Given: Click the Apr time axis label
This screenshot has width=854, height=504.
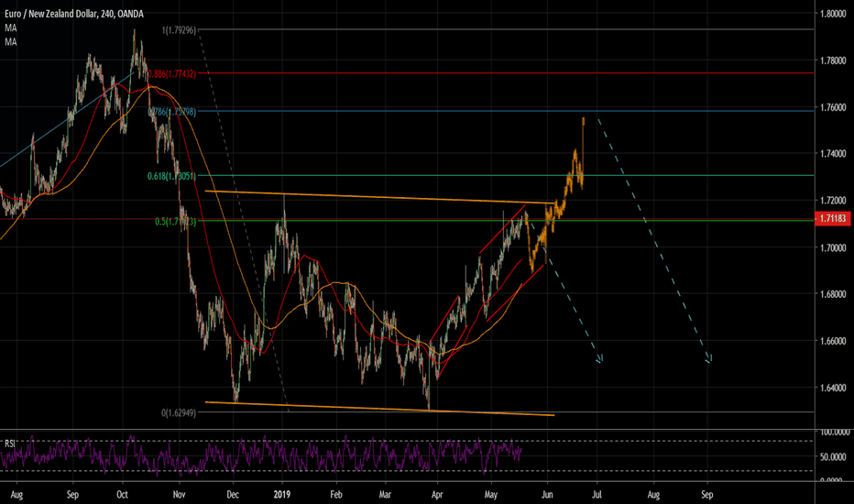Looking at the screenshot, I should click(437, 495).
